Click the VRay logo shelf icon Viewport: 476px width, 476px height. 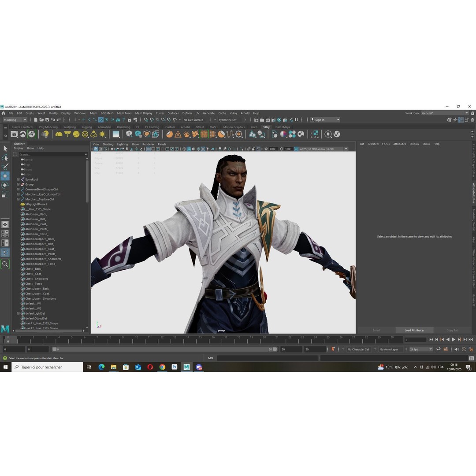(x=337, y=134)
